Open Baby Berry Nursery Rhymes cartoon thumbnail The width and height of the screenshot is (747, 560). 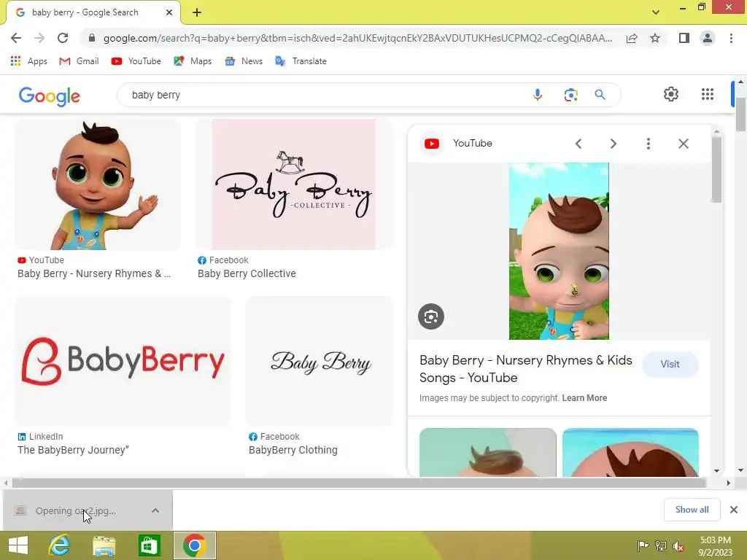click(98, 184)
